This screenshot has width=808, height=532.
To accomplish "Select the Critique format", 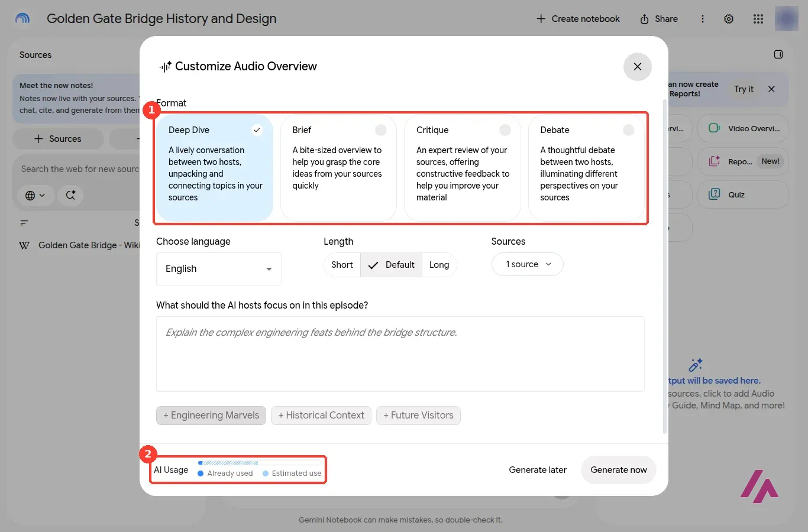I will click(x=463, y=167).
